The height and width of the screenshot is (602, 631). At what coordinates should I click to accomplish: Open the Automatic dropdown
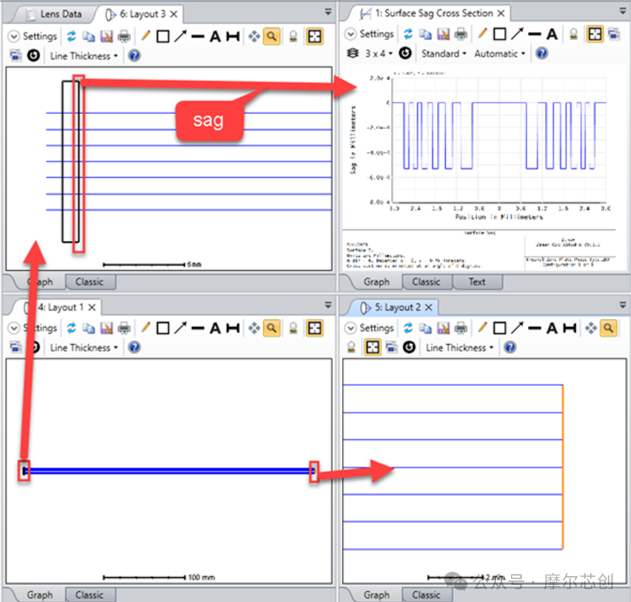tap(499, 53)
